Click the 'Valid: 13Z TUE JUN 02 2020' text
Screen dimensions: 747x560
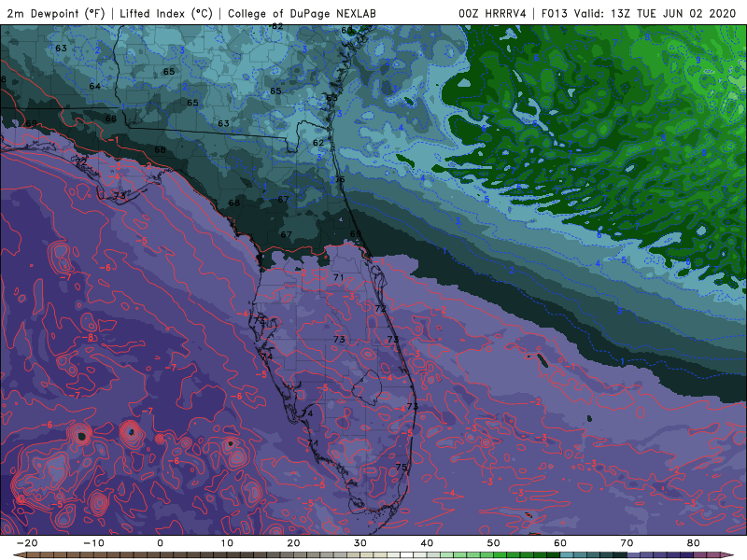click(655, 13)
